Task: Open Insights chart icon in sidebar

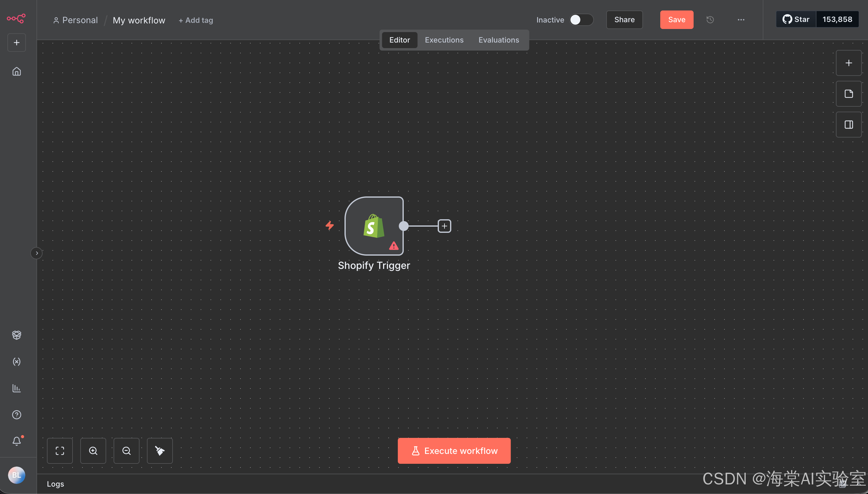Action: 16,388
